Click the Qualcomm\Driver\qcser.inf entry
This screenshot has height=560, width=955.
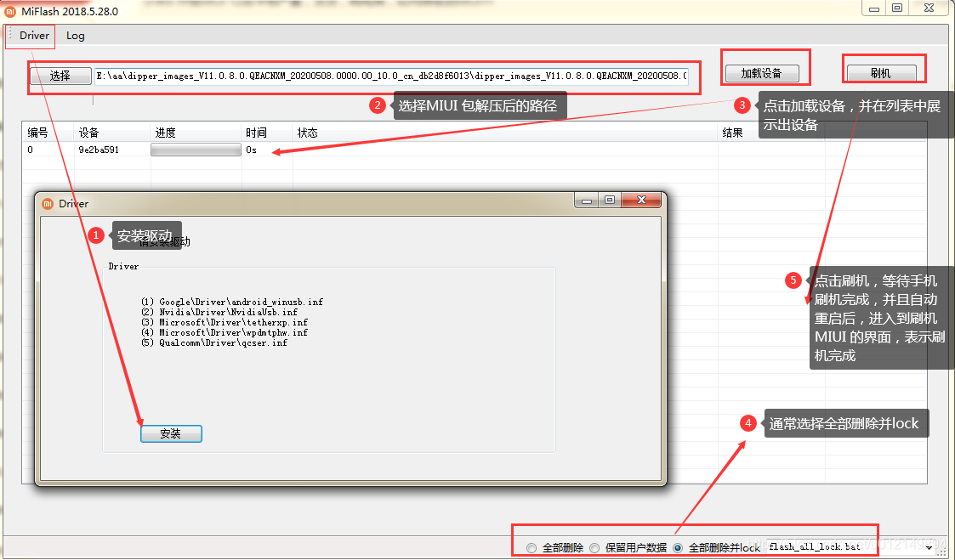click(213, 343)
